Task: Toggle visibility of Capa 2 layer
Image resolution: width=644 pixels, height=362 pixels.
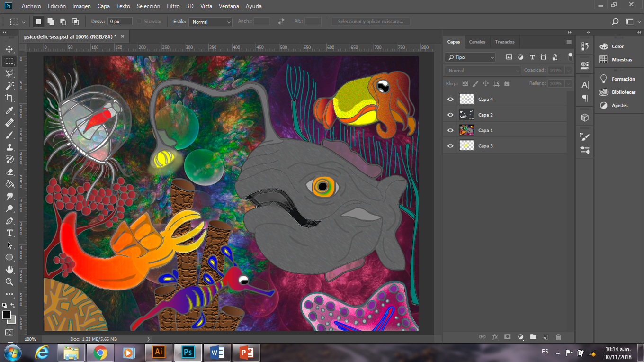Action: coord(450,115)
